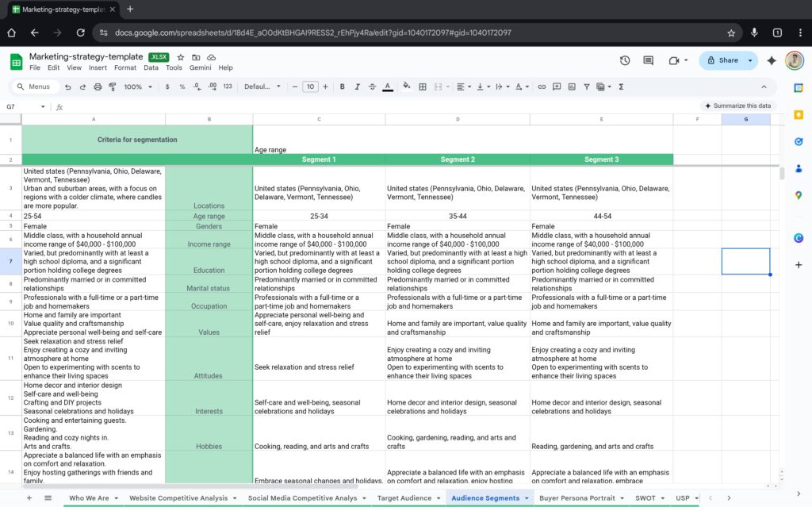
Task: Click the insert link icon
Action: tap(542, 86)
